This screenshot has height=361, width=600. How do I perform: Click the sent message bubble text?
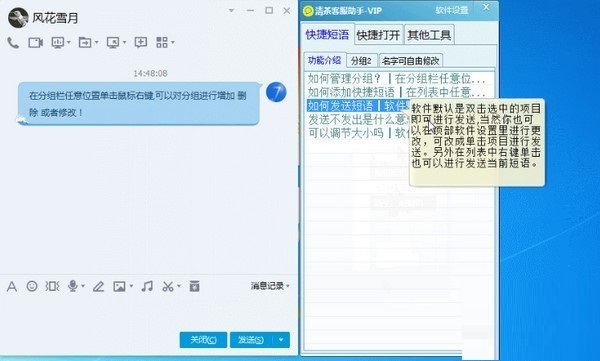pos(138,104)
